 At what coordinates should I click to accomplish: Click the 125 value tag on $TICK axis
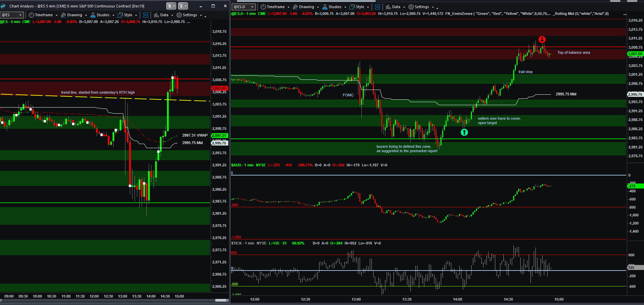point(636,267)
